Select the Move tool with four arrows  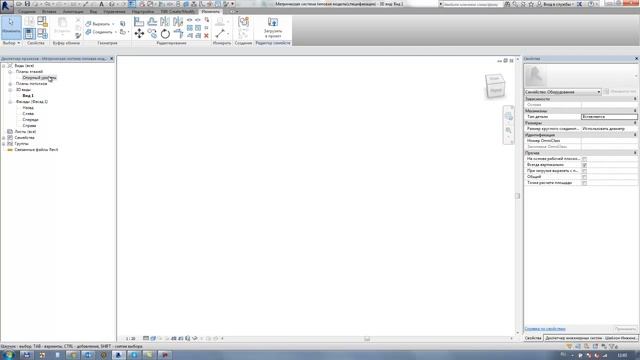139,33
